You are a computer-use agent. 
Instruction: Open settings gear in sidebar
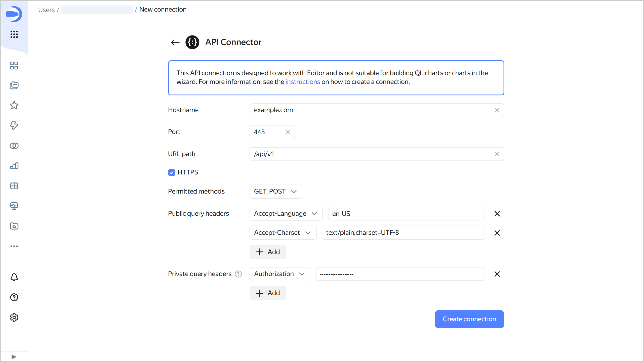click(x=14, y=318)
